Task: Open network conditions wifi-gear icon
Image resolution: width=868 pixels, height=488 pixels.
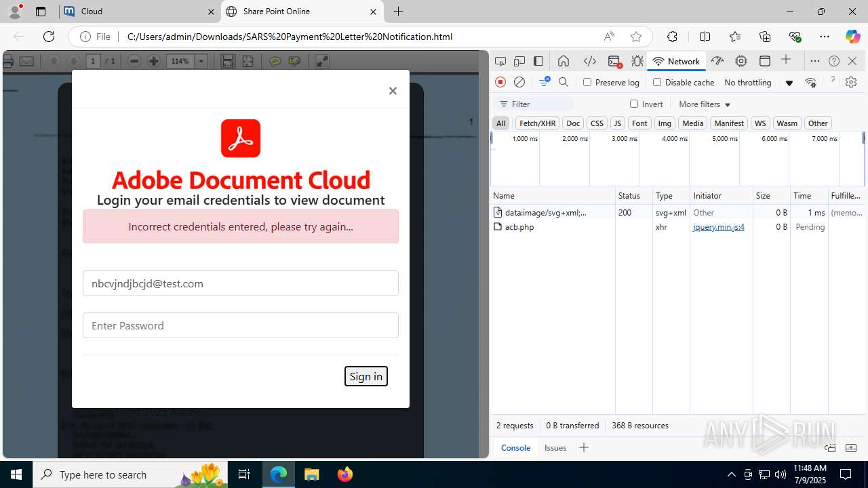Action: (810, 82)
